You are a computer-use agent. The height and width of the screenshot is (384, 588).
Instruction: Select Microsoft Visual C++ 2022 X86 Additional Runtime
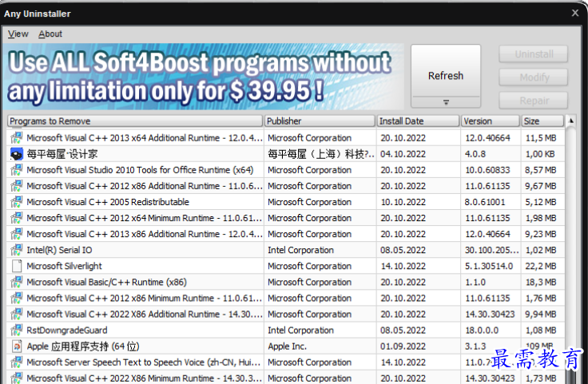(145, 315)
